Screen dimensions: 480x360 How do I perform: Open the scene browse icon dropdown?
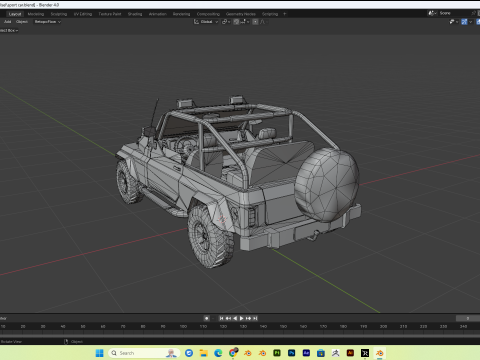click(432, 13)
